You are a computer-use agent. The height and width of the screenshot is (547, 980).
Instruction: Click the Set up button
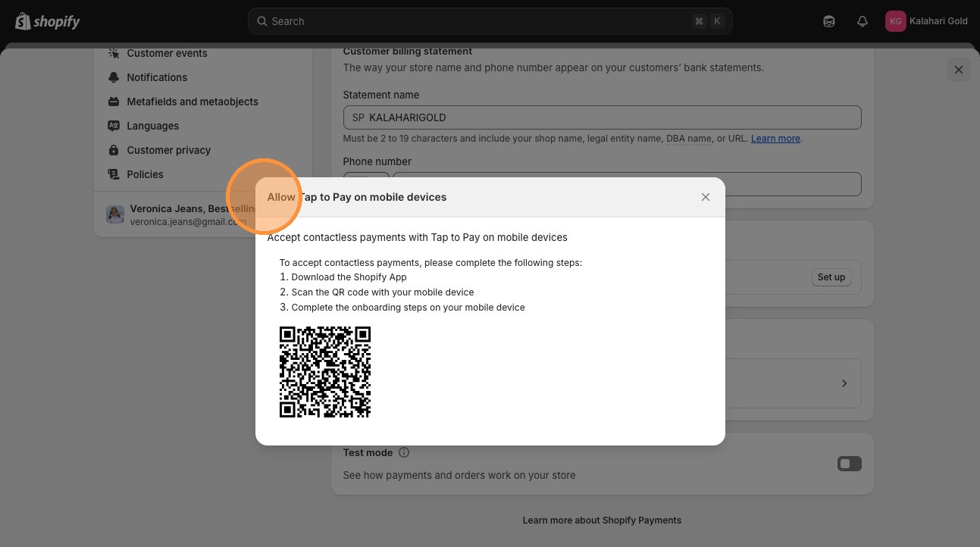(831, 277)
